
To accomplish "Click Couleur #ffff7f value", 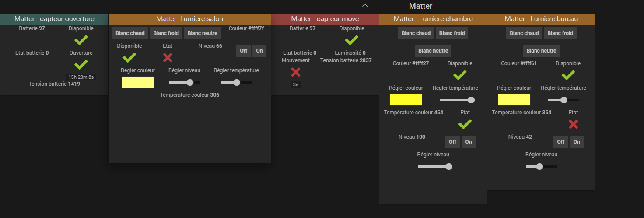I will 246,28.
